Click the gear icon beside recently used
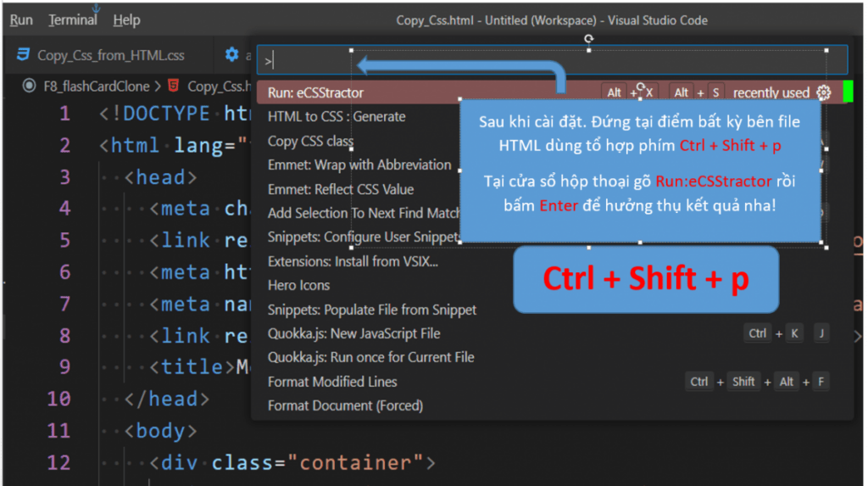This screenshot has height=486, width=868. coord(824,92)
